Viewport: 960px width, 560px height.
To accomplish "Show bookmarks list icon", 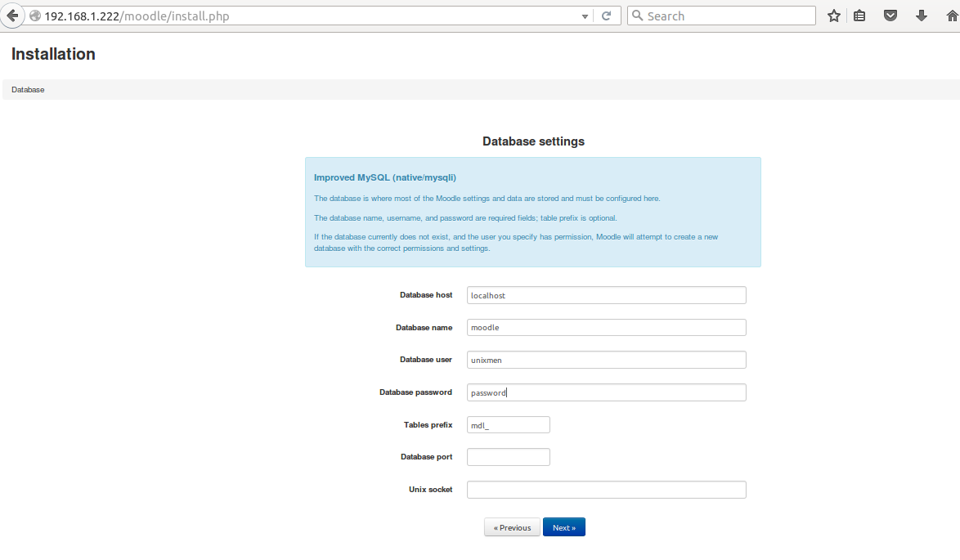I will [859, 16].
